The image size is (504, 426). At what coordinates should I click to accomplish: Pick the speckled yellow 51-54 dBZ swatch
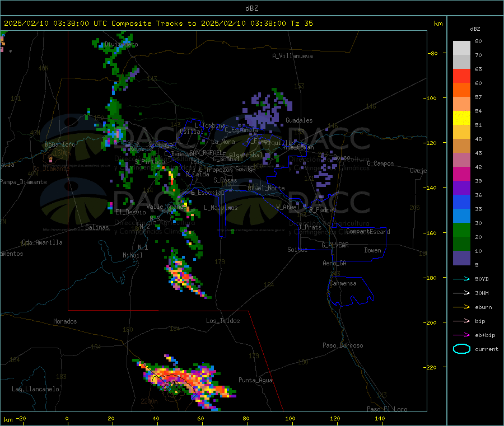(461, 118)
